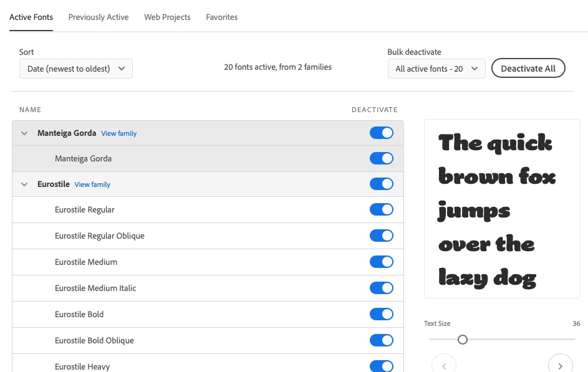Click the DEACTIVATE column header
Image resolution: width=588 pixels, height=372 pixels.
(374, 110)
